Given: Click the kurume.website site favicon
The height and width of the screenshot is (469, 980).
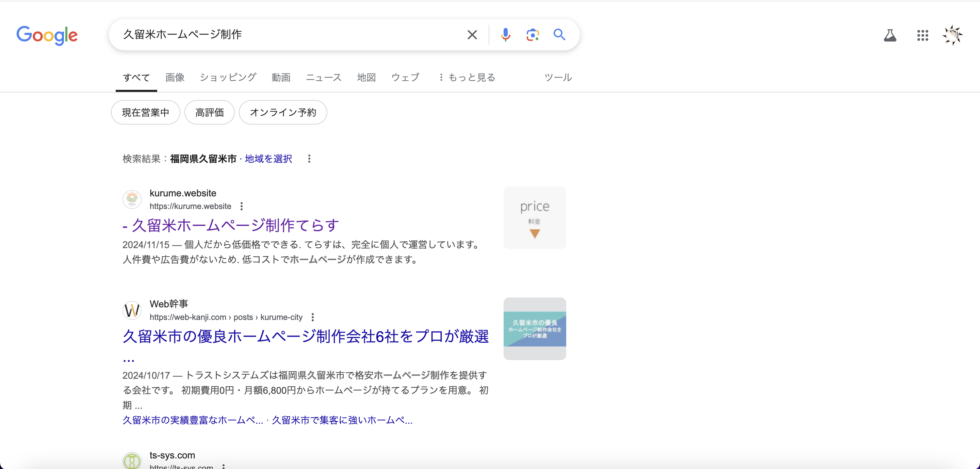Looking at the screenshot, I should click(x=132, y=199).
